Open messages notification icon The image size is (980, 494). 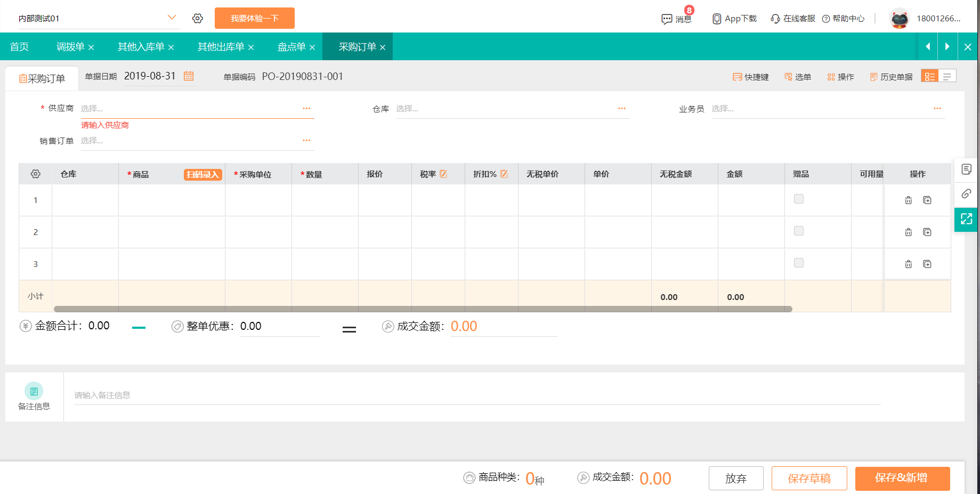pyautogui.click(x=667, y=19)
